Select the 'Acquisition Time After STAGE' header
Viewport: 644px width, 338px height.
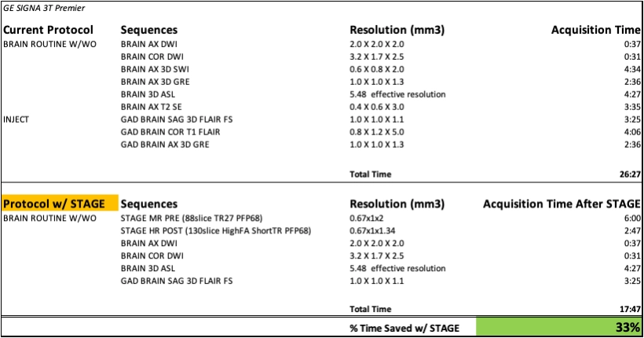562,204
